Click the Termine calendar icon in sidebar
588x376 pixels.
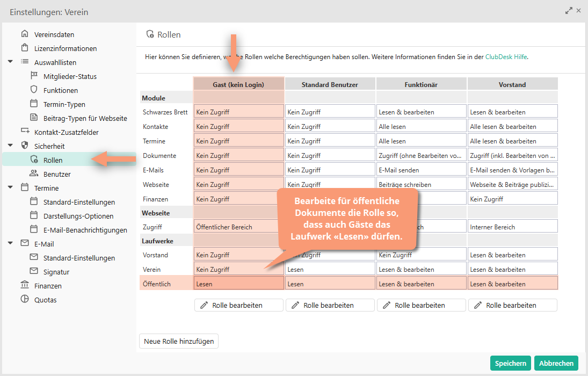click(x=25, y=187)
